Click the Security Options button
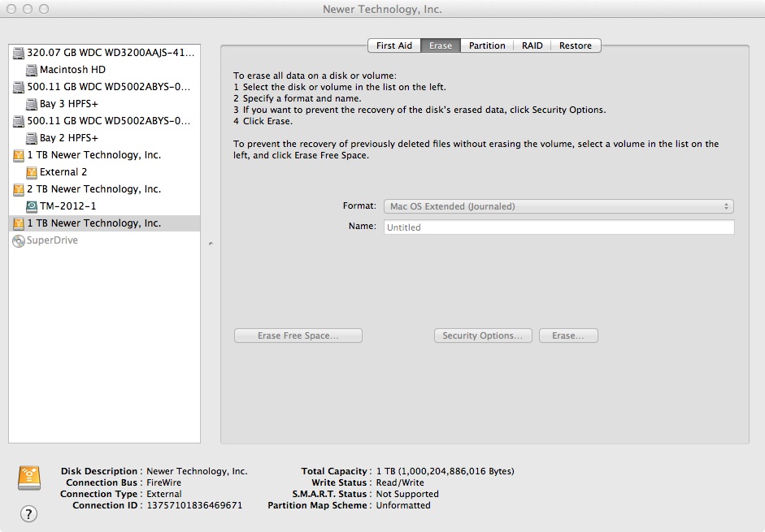This screenshot has width=765, height=532. [x=483, y=335]
